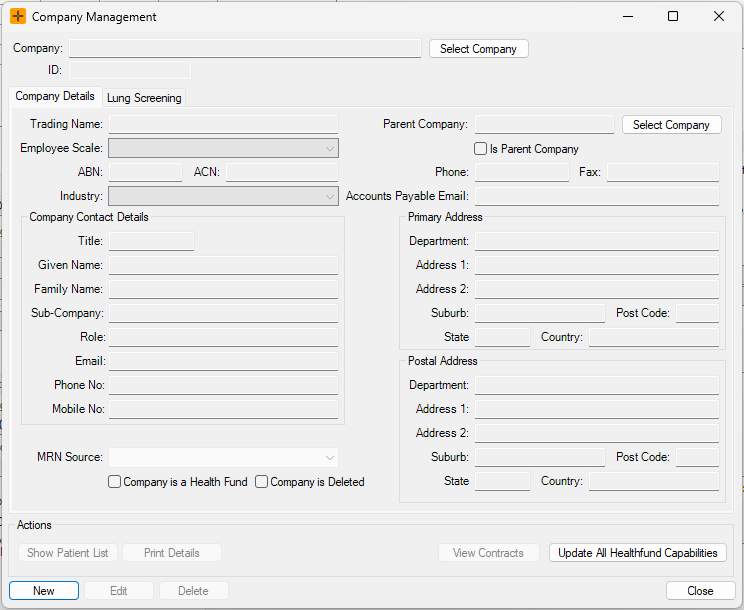Click the Postal Address Post Code field
Image resolution: width=744 pixels, height=610 pixels.
[697, 458]
